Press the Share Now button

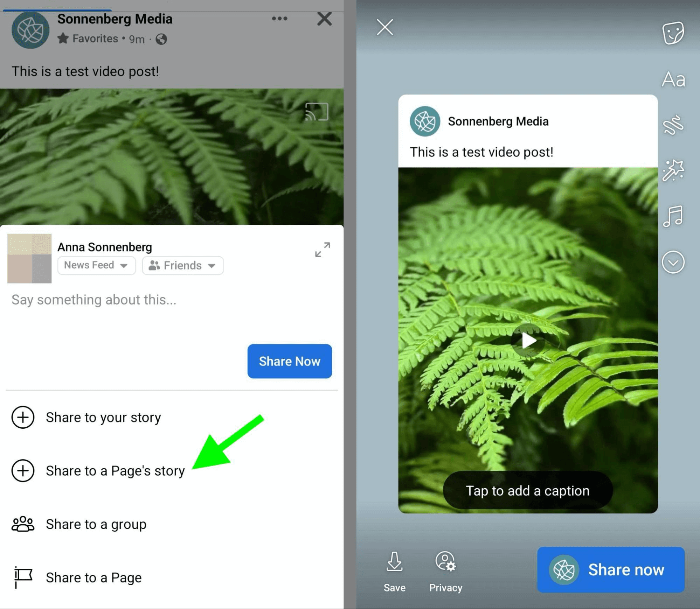(x=289, y=360)
